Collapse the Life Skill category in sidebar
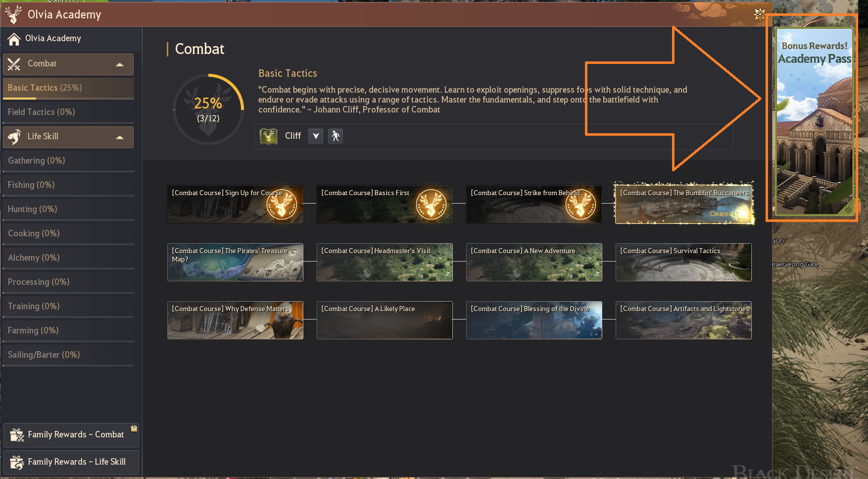Screen dimensions: 868x479 (120, 137)
